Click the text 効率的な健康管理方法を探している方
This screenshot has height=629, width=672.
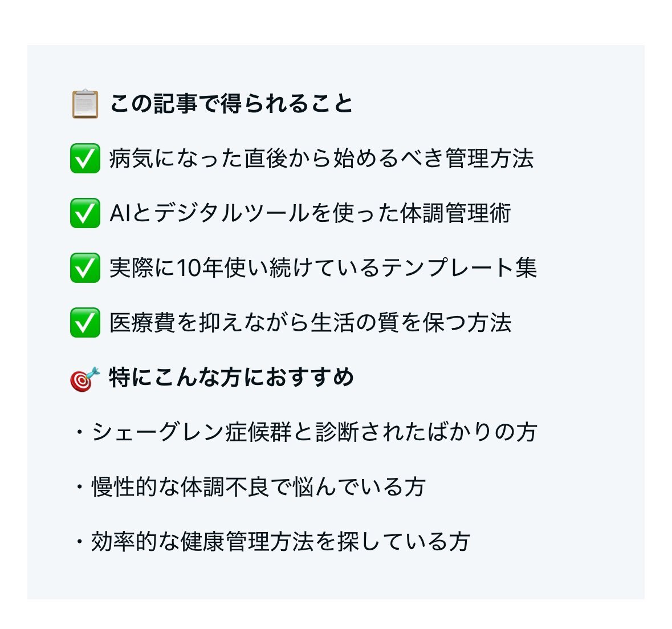(x=281, y=542)
